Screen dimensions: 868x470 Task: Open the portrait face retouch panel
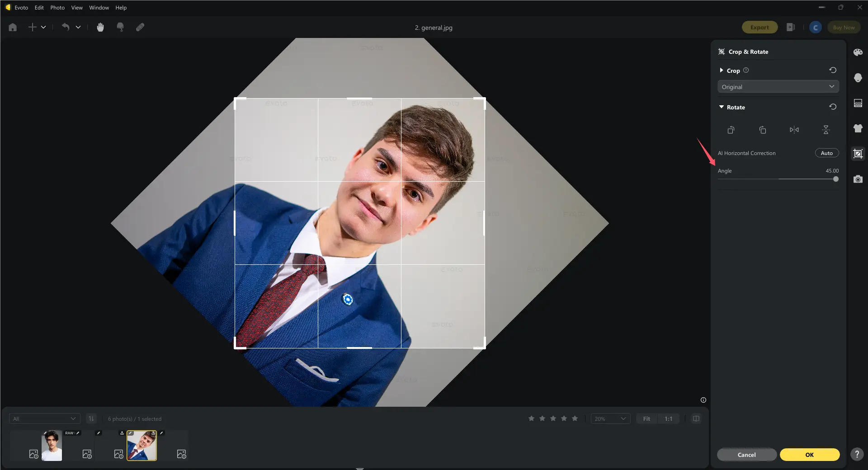(858, 78)
